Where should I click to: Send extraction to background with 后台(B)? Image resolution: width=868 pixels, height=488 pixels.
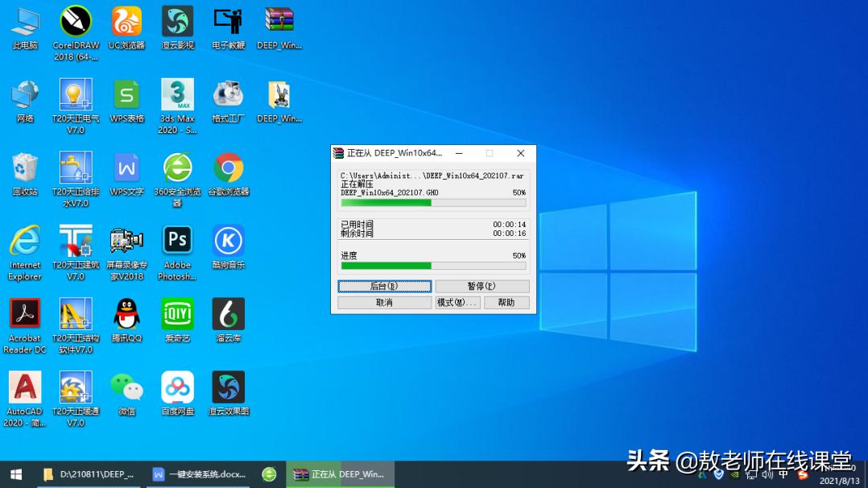click(384, 286)
